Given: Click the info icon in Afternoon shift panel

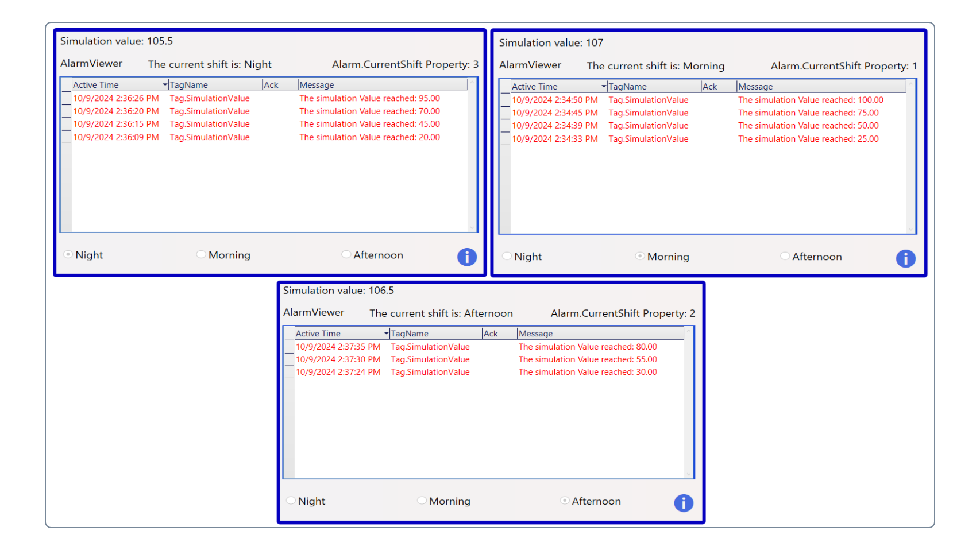Looking at the screenshot, I should click(x=683, y=503).
